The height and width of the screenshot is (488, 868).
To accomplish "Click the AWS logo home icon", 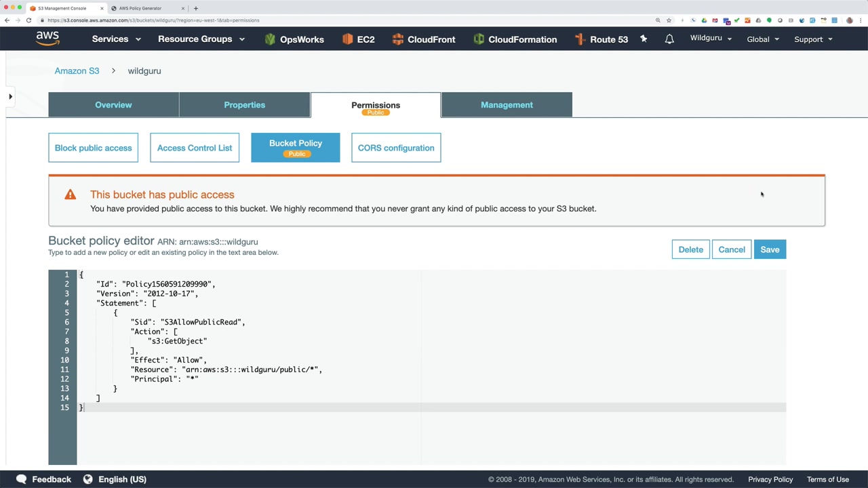I will click(47, 39).
